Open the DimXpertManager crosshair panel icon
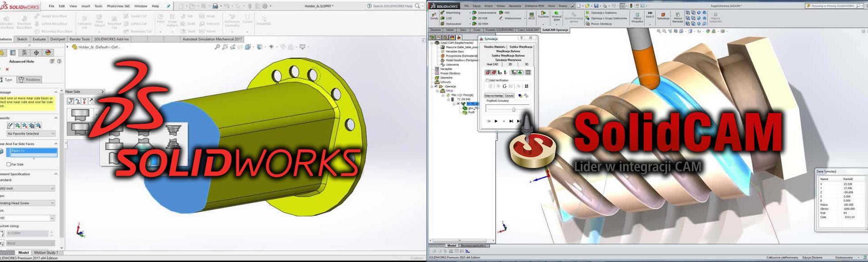The height and width of the screenshot is (262, 868). [36, 53]
